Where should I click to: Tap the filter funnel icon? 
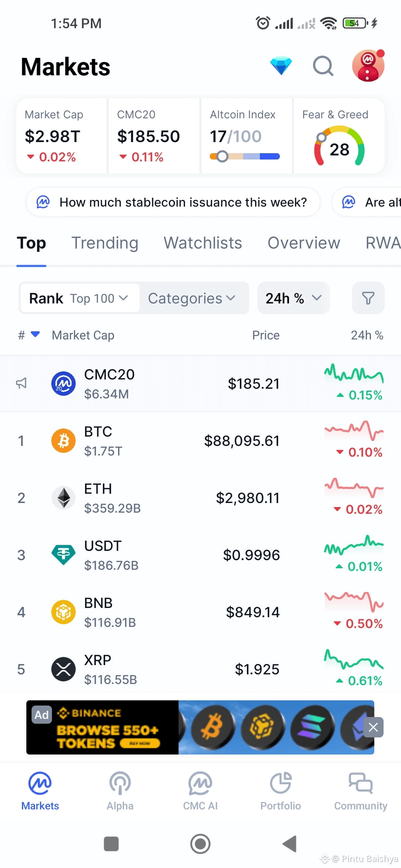click(x=368, y=298)
